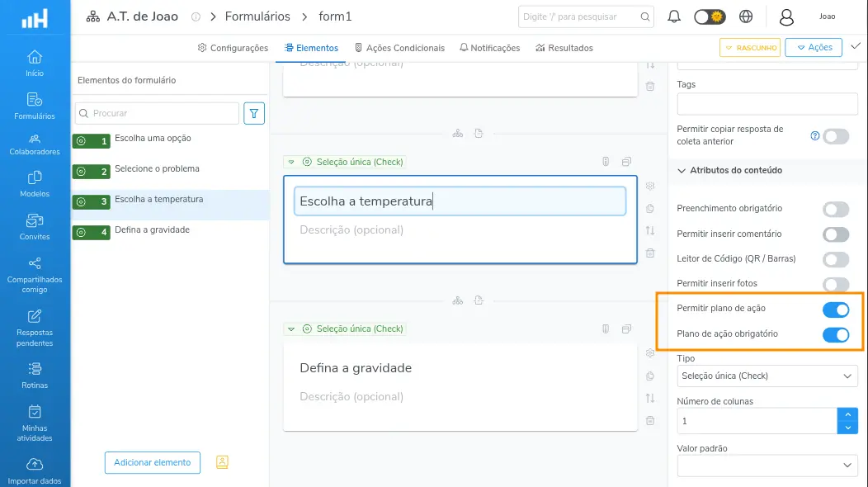Open Compartilhados comigo in sidebar
Image resolution: width=868 pixels, height=487 pixels.
[35, 276]
